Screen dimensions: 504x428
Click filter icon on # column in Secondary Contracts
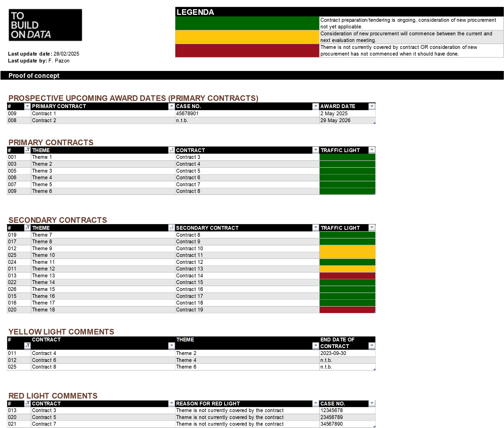[27, 228]
